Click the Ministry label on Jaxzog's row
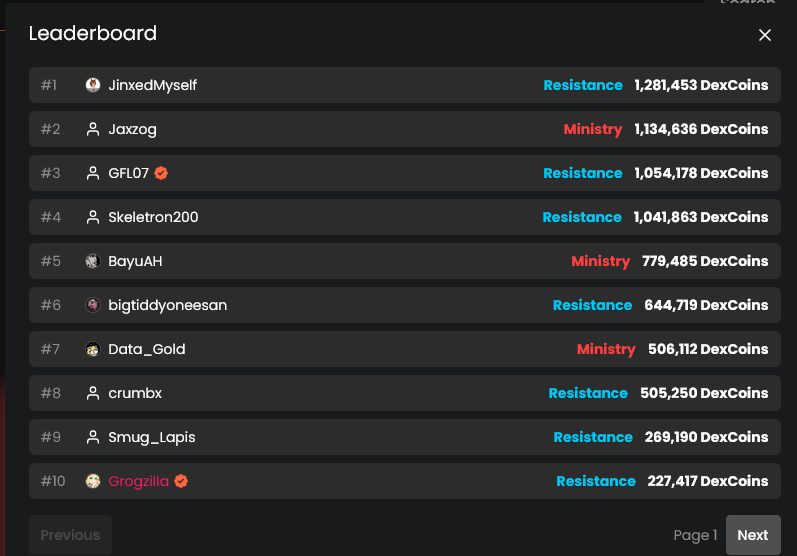This screenshot has width=797, height=556. (x=592, y=129)
